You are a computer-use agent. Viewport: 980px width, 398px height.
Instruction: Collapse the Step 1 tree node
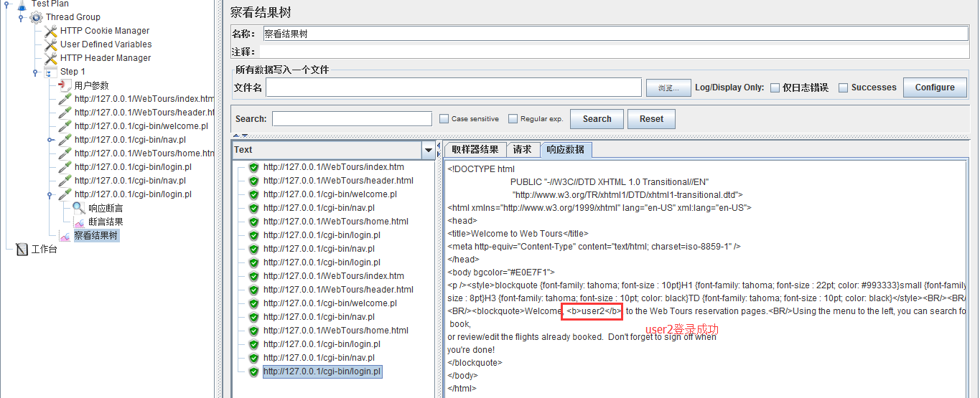(x=35, y=72)
